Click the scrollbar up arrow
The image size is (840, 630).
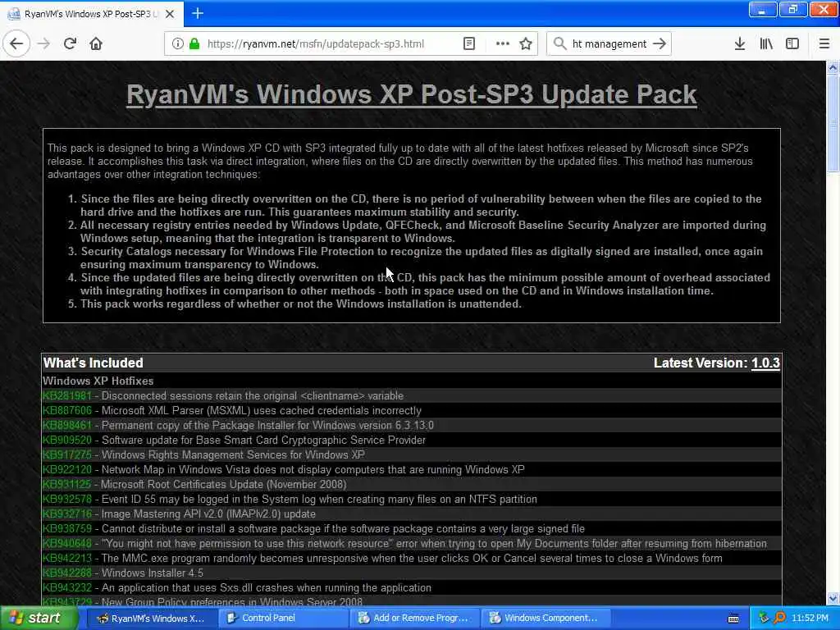click(833, 67)
